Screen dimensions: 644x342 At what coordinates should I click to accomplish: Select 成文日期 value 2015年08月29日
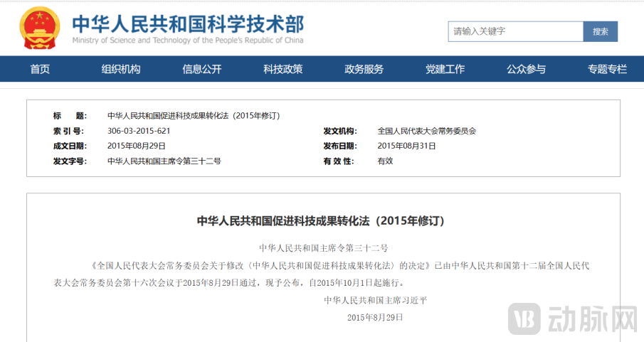[137, 146]
